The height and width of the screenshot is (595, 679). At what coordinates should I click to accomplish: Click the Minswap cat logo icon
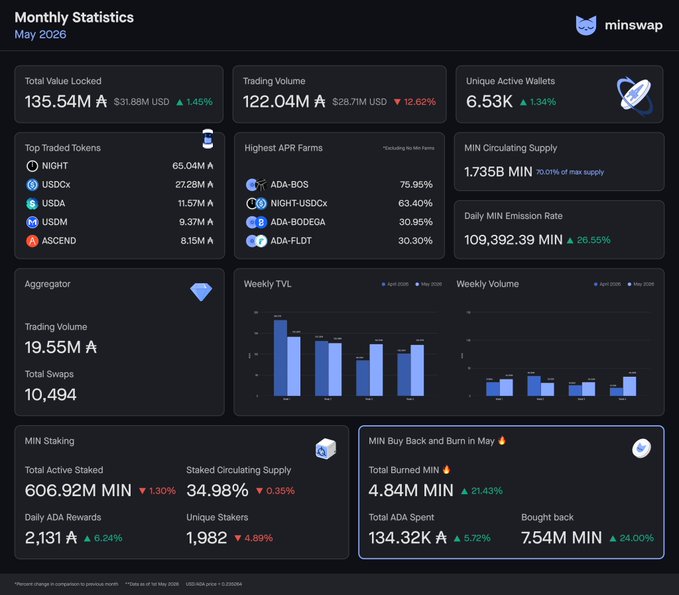pos(586,25)
